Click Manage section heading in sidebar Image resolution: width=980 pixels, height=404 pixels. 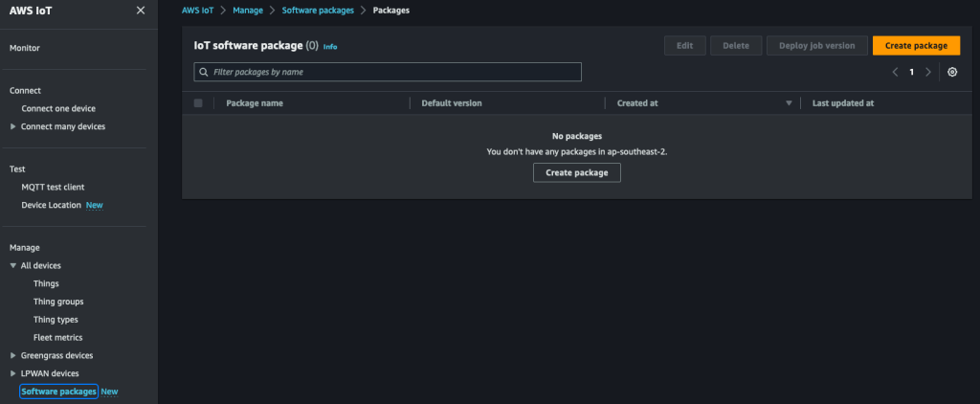click(x=24, y=248)
